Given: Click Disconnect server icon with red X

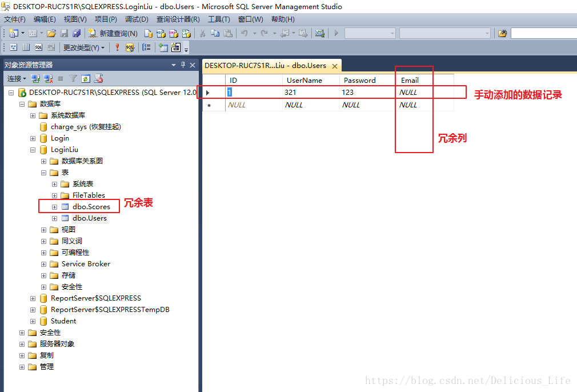Looking at the screenshot, I should pyautogui.click(x=48, y=78).
